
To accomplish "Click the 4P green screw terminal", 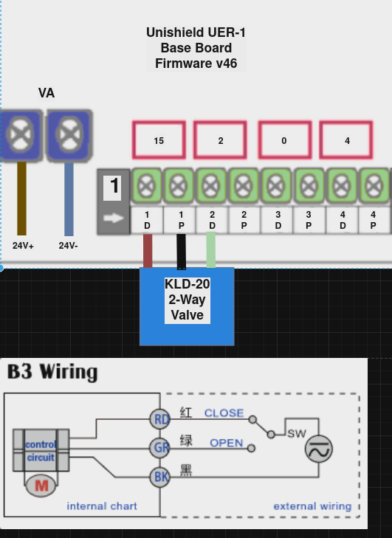I will coord(374,186).
